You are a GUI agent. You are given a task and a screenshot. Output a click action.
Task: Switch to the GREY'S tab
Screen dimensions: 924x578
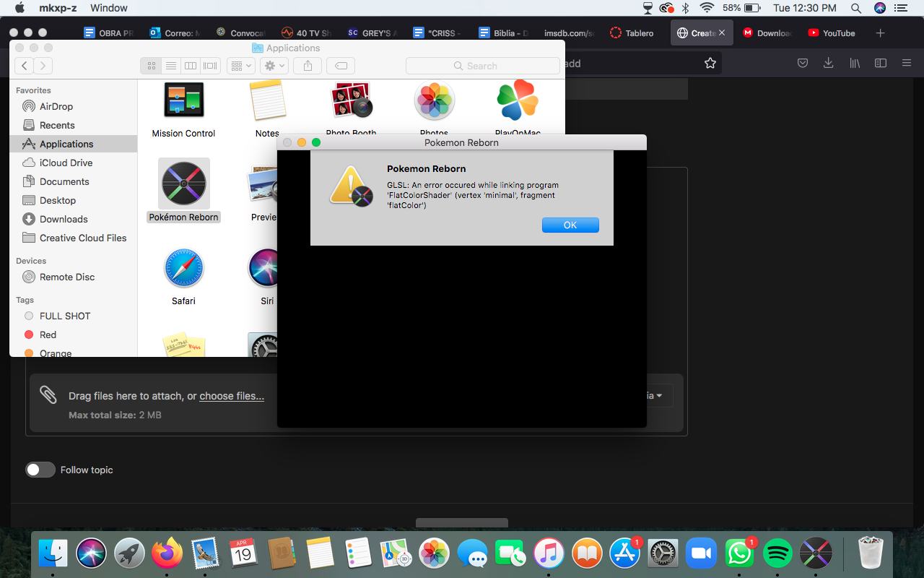tap(372, 33)
